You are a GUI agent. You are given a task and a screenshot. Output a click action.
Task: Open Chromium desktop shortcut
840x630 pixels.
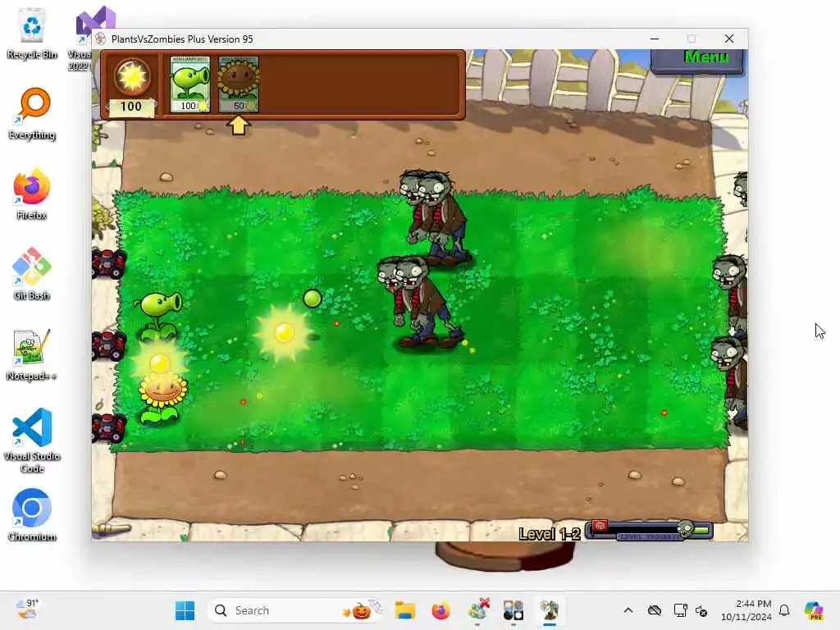point(32,515)
